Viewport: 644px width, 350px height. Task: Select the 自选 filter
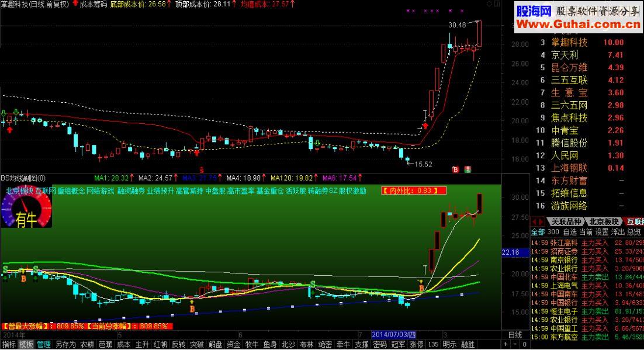570,232
